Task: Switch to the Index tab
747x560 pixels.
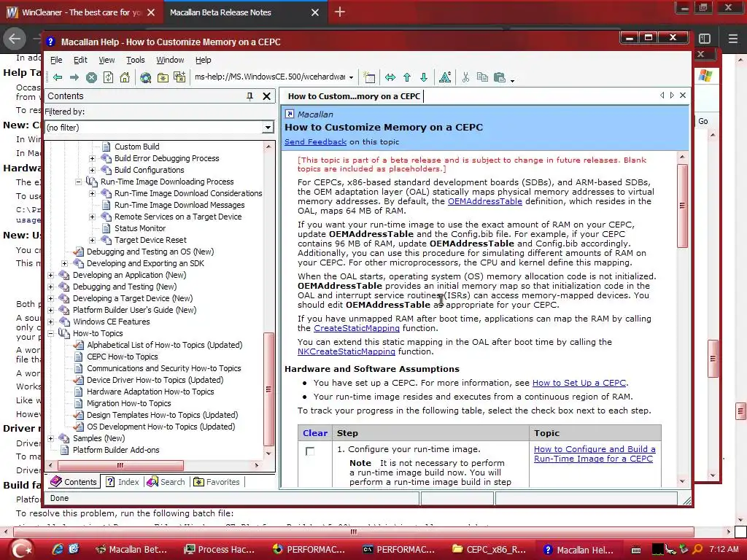Action: (123, 482)
